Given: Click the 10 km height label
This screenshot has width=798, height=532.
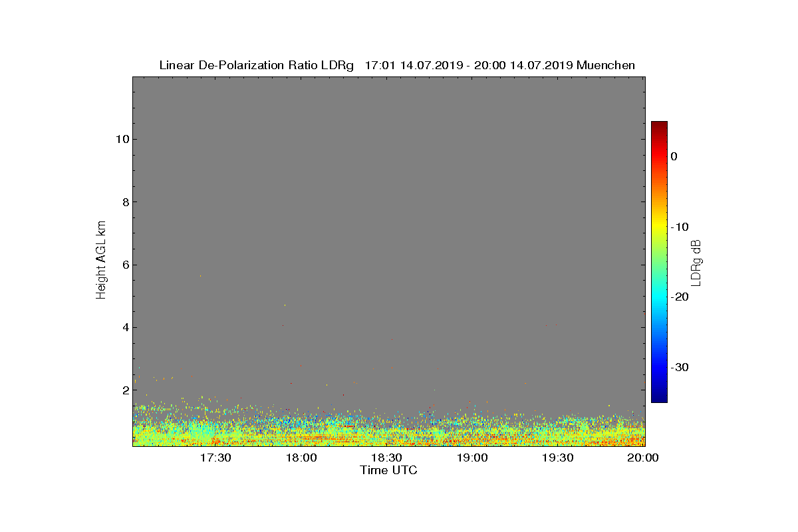Looking at the screenshot, I should 122,139.
